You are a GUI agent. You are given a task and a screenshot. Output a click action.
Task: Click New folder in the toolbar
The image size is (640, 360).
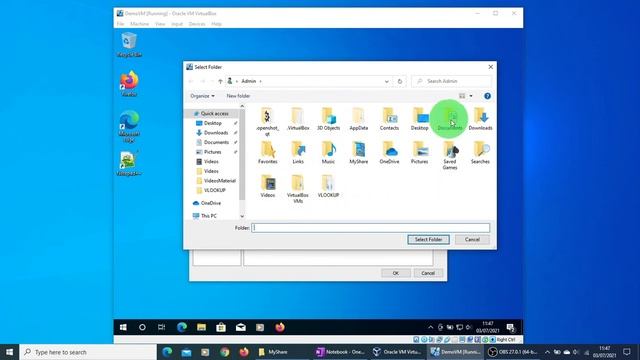(x=238, y=96)
